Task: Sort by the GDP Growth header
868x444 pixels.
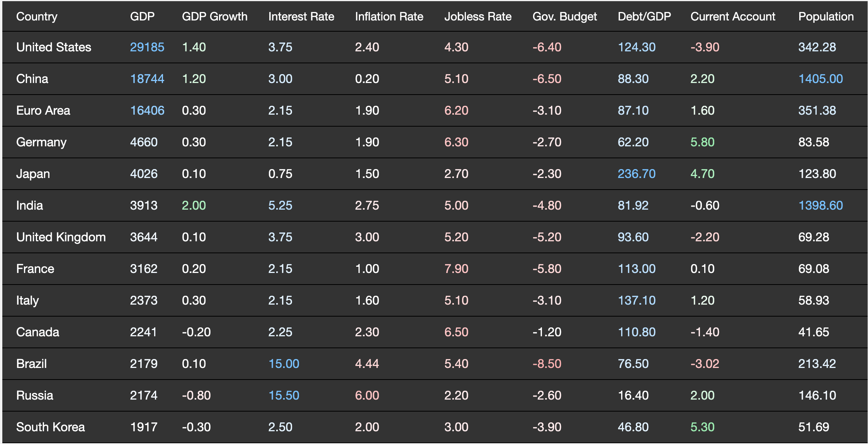Action: (x=214, y=16)
